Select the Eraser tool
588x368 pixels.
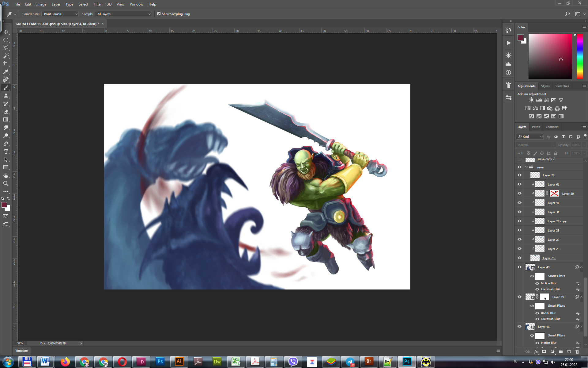click(x=6, y=112)
